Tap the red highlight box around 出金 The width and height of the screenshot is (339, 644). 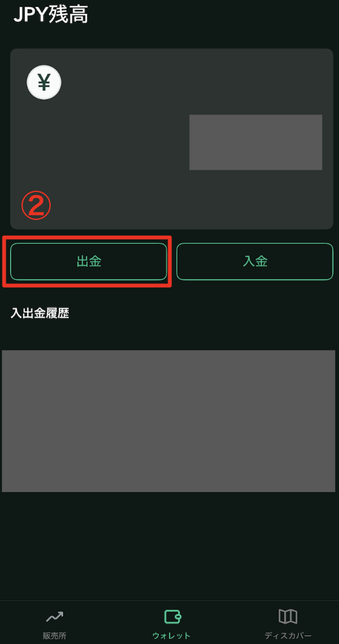87,261
